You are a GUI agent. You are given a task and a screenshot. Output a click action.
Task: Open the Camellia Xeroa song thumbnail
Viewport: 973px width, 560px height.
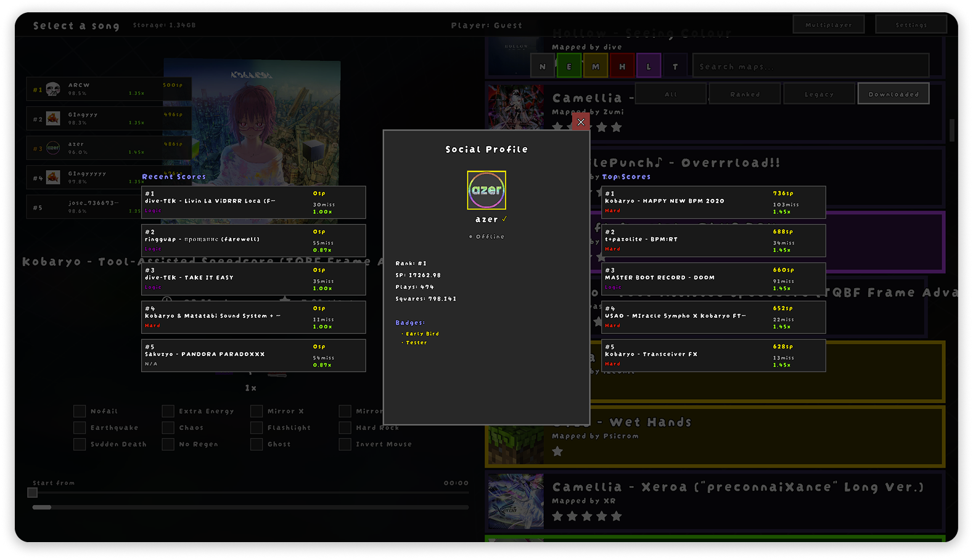click(x=516, y=502)
